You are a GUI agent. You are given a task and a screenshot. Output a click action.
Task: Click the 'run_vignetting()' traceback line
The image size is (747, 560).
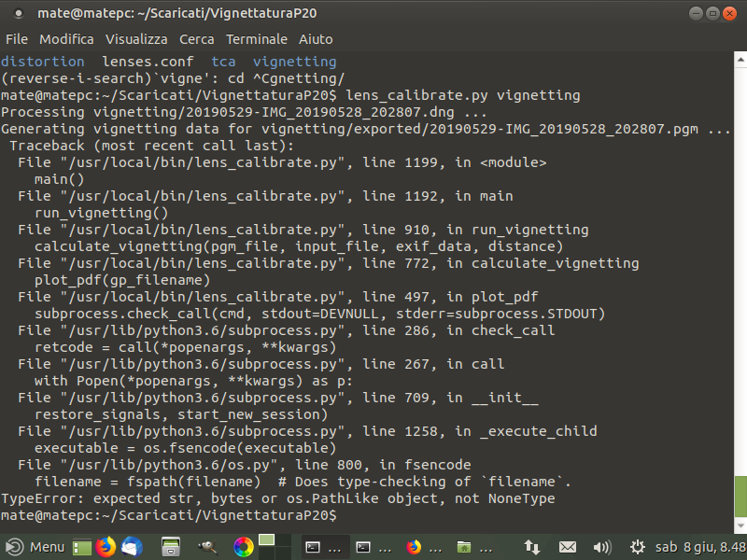point(101,213)
